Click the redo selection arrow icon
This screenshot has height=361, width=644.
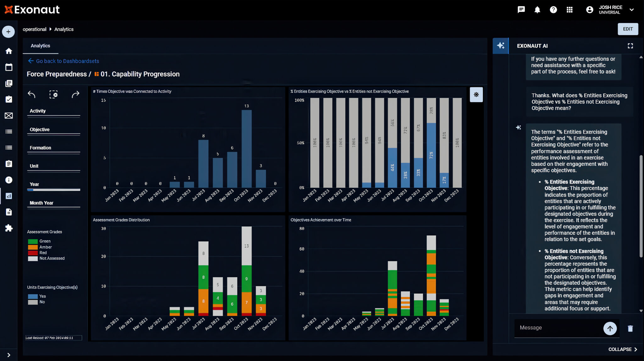[75, 94]
